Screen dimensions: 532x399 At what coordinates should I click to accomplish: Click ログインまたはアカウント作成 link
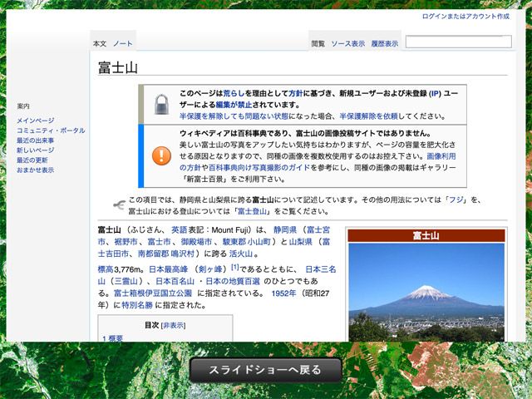(465, 17)
